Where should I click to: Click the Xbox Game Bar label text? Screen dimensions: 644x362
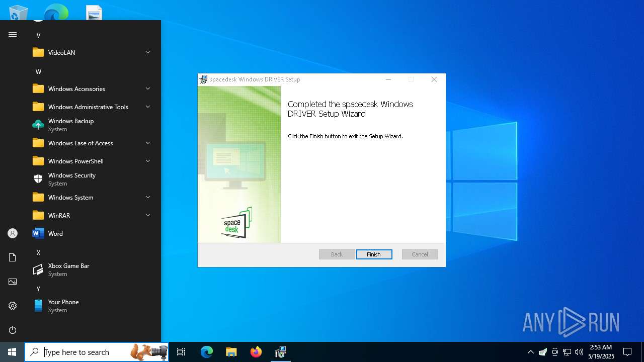68,266
